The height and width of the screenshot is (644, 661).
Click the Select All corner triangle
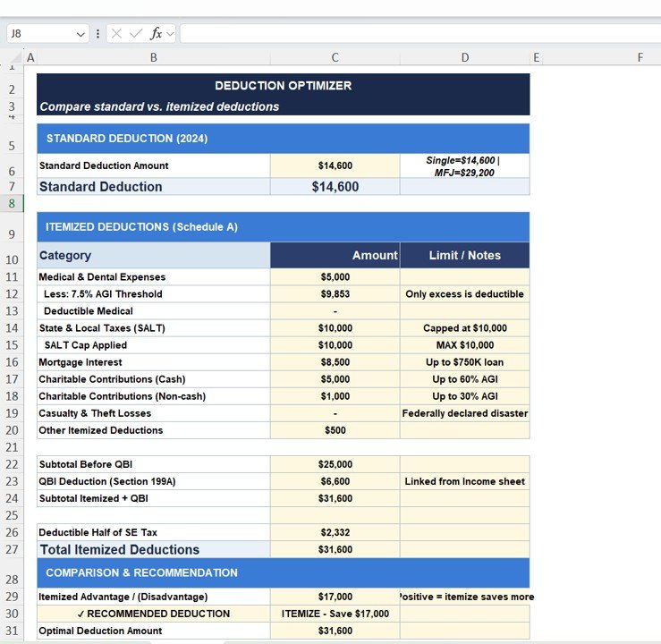(15, 57)
